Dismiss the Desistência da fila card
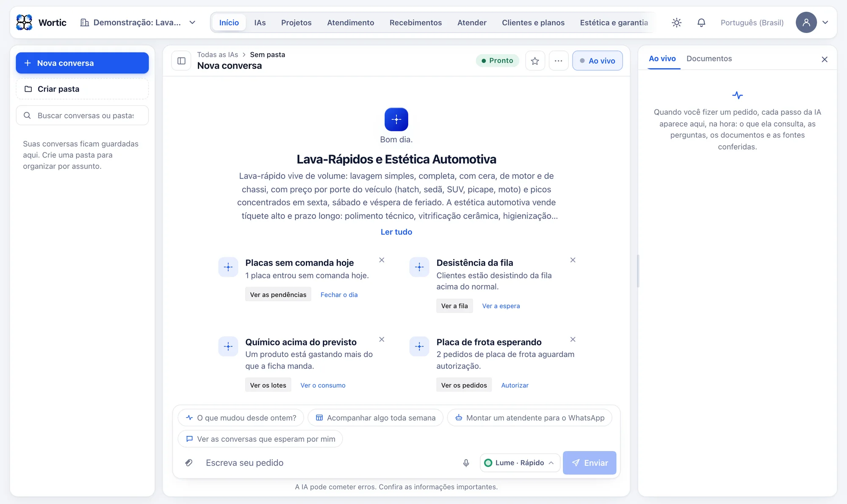Image resolution: width=847 pixels, height=504 pixels. (573, 260)
